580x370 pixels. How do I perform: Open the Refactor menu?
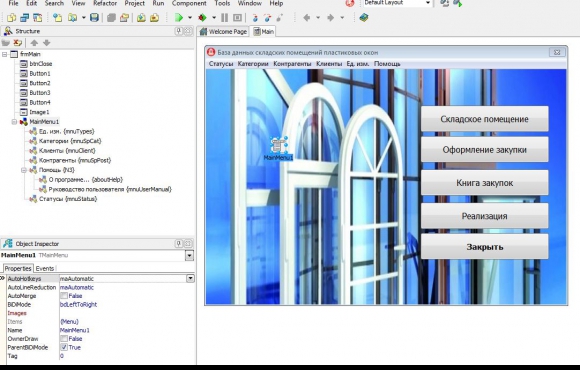click(x=105, y=3)
